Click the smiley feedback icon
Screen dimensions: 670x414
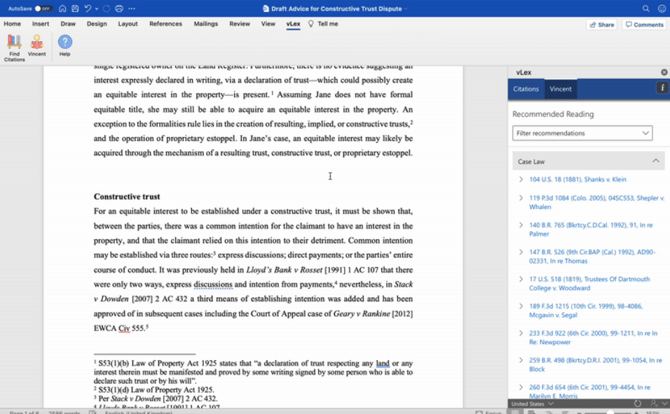(662, 9)
